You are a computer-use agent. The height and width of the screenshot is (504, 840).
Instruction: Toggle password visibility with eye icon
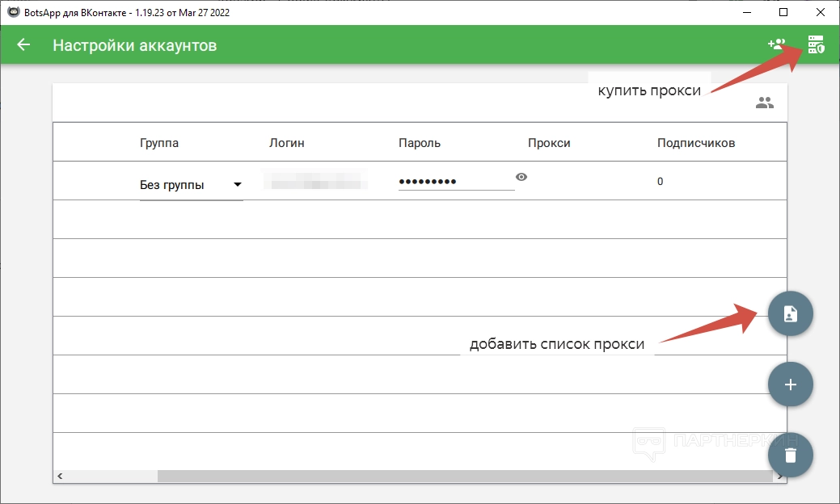521,177
